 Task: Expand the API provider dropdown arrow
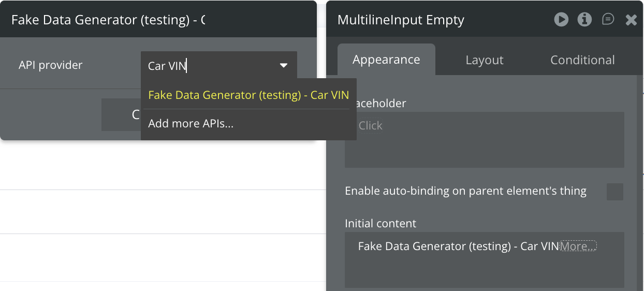pyautogui.click(x=284, y=65)
